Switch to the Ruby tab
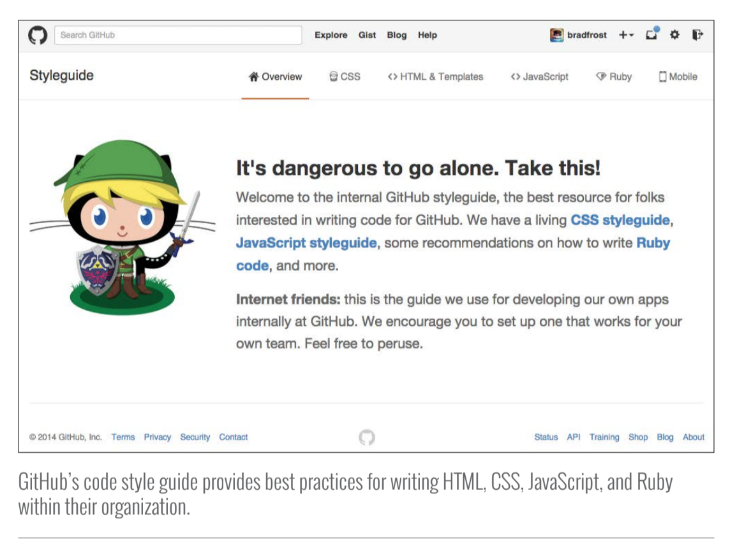This screenshot has height=560, width=744. pyautogui.click(x=614, y=77)
